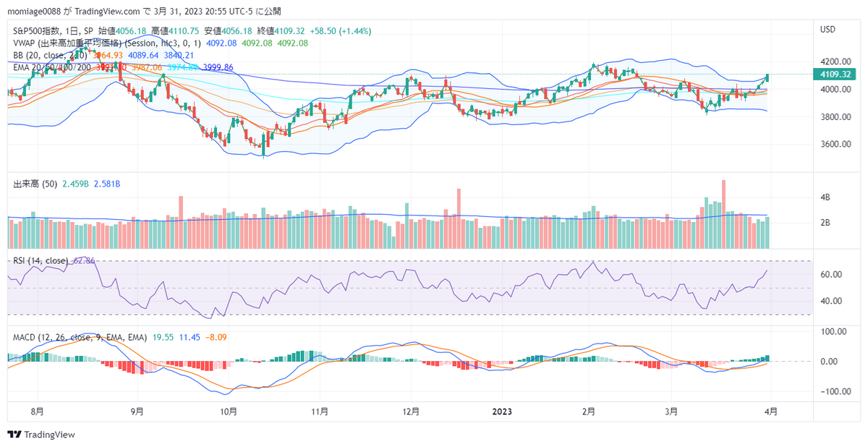
Task: Click the daily change +58.50 (+1.44%)
Action: point(340,31)
